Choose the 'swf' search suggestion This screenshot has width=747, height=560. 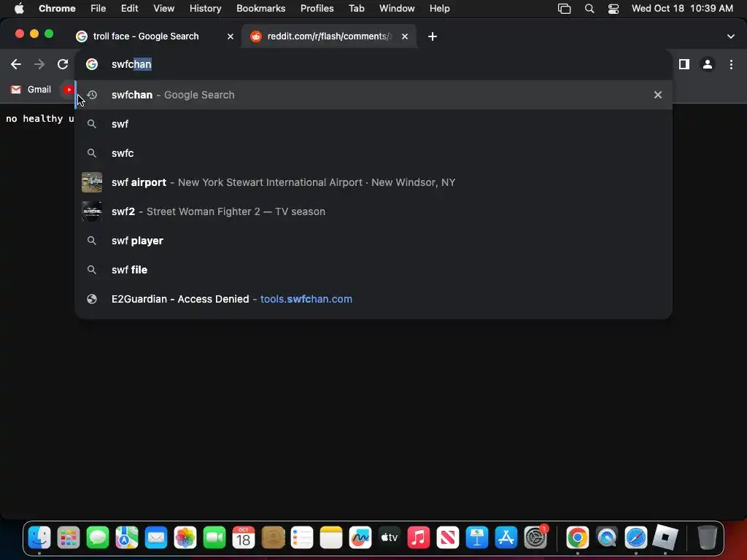[373, 124]
